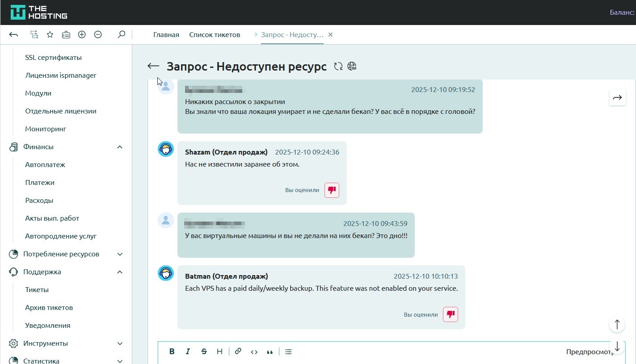Click Предпросмотр to preview the reply
Image resolution: width=636 pixels, height=364 pixels.
[x=588, y=351]
